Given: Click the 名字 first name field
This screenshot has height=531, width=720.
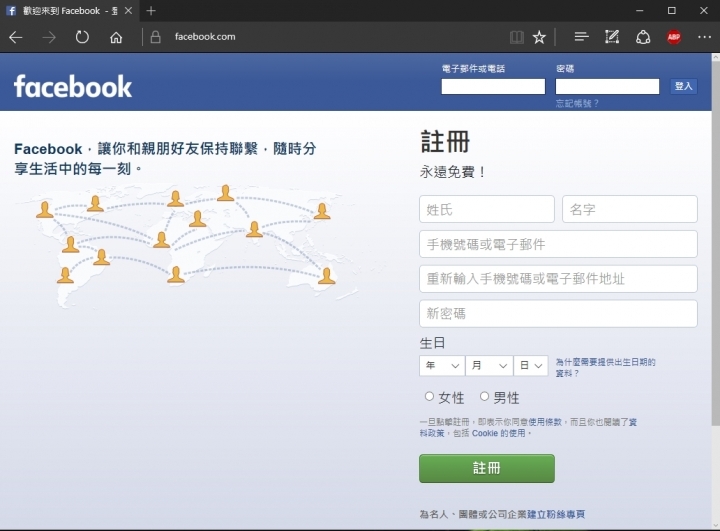Looking at the screenshot, I should click(x=630, y=209).
